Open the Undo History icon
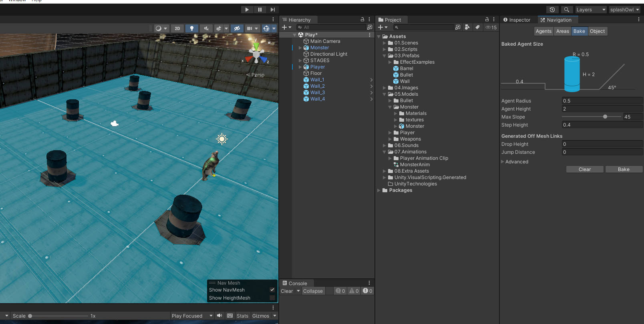This screenshot has width=644, height=324. coord(552,10)
